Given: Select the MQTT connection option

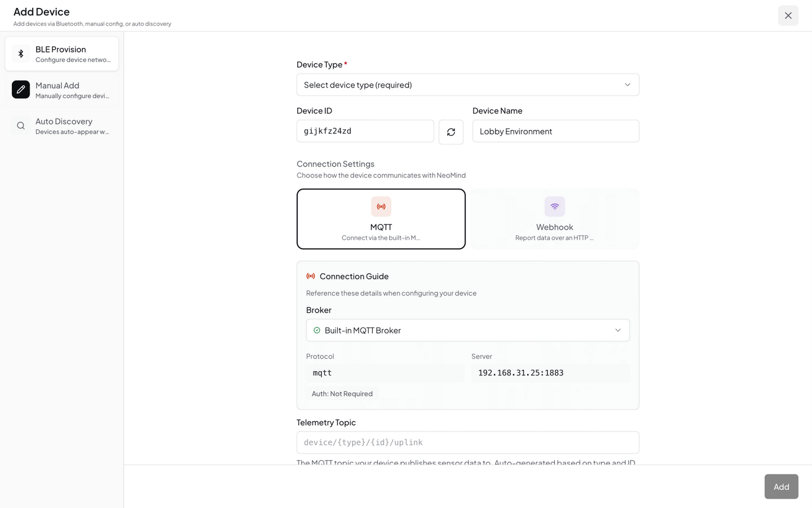Looking at the screenshot, I should pyautogui.click(x=381, y=219).
